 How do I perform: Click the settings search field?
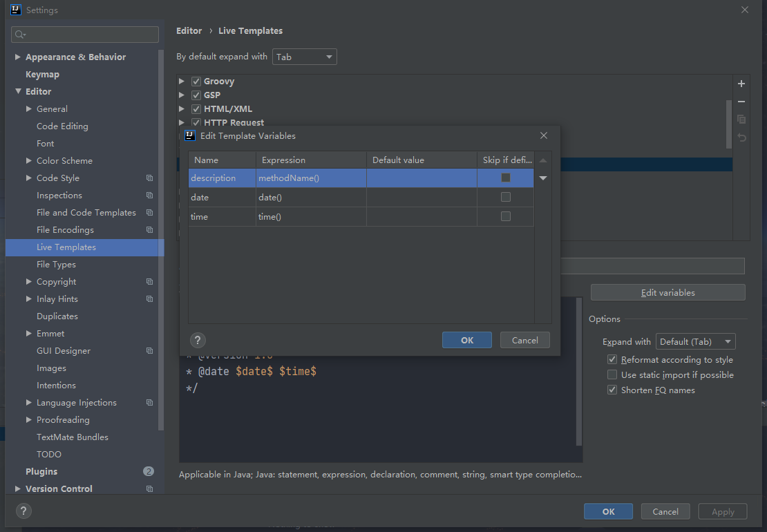(86, 35)
